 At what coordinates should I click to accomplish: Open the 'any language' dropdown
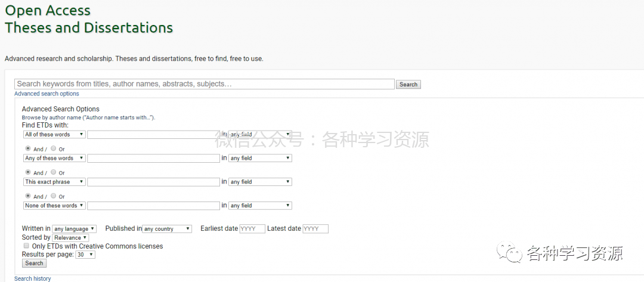75,229
